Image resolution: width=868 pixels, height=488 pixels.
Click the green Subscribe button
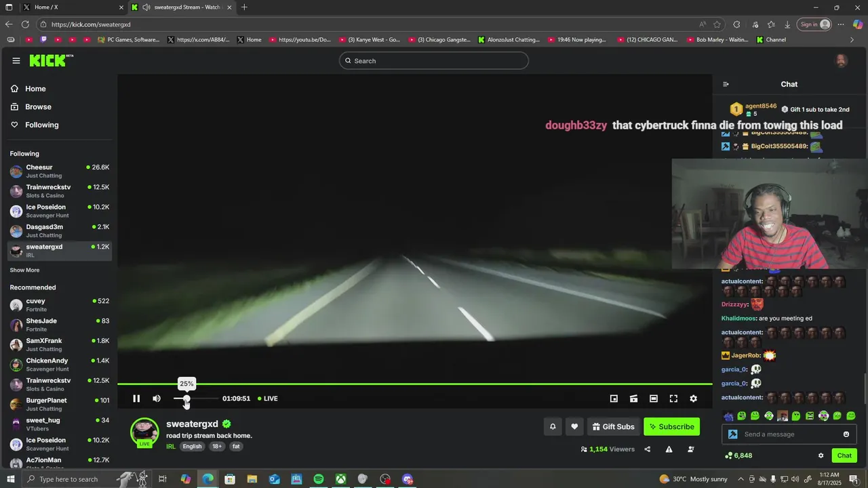tap(671, 426)
